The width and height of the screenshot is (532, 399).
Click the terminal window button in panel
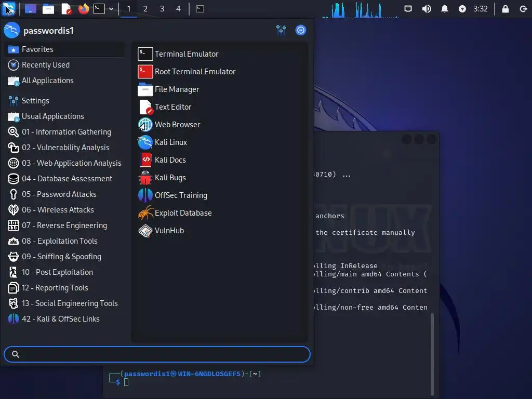(200, 9)
